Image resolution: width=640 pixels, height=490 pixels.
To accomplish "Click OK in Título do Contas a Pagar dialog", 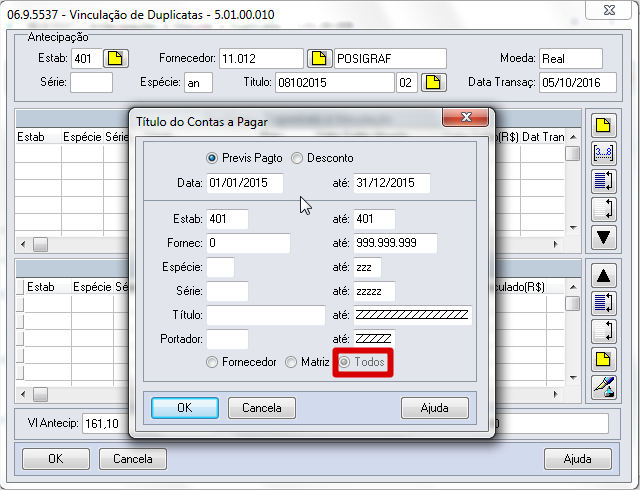I will 185,408.
